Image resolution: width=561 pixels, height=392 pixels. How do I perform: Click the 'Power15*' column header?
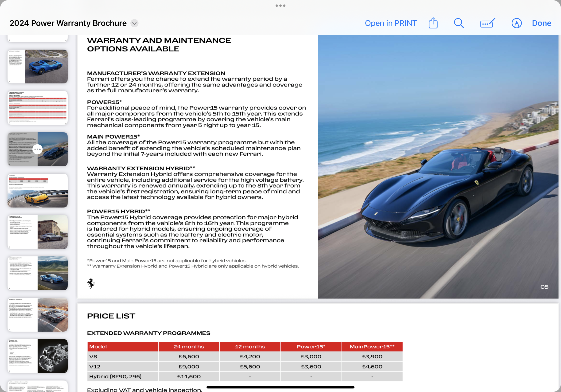(311, 347)
